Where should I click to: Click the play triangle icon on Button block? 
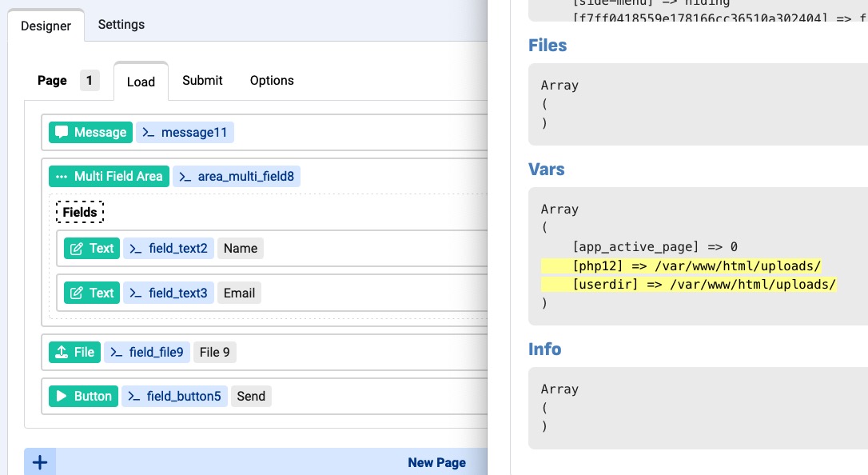[x=62, y=396]
